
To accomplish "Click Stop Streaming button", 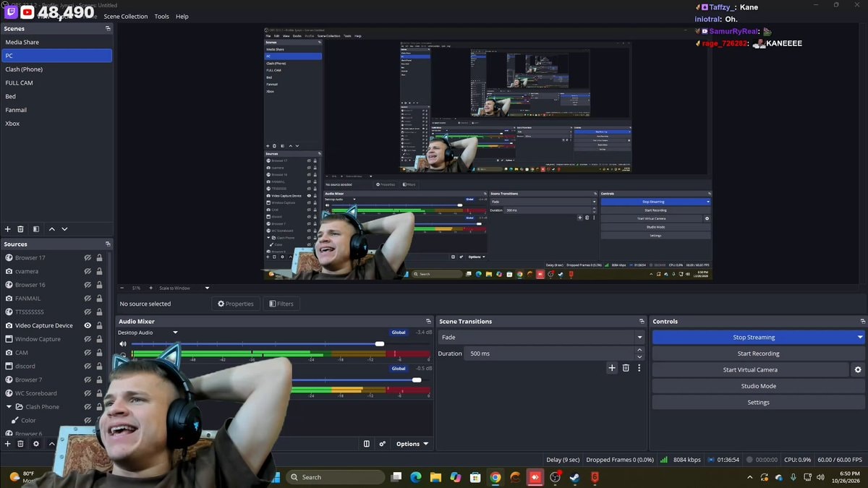I will [x=753, y=337].
